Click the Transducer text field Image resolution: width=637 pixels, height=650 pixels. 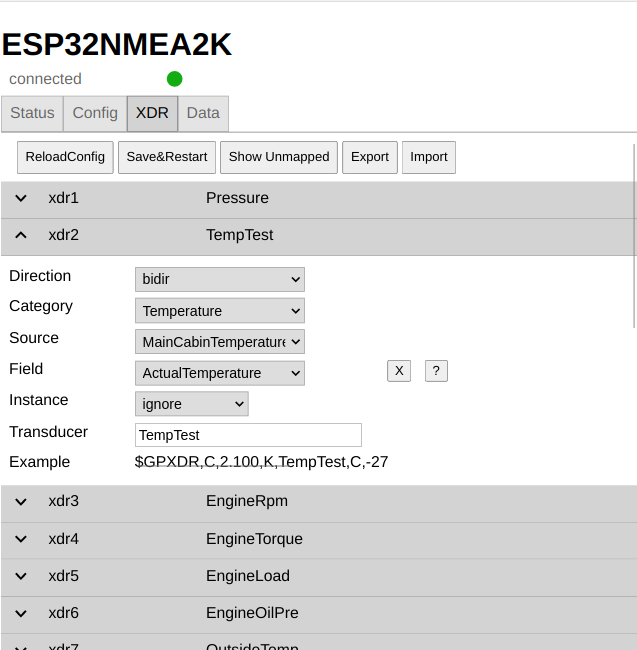[x=248, y=435]
